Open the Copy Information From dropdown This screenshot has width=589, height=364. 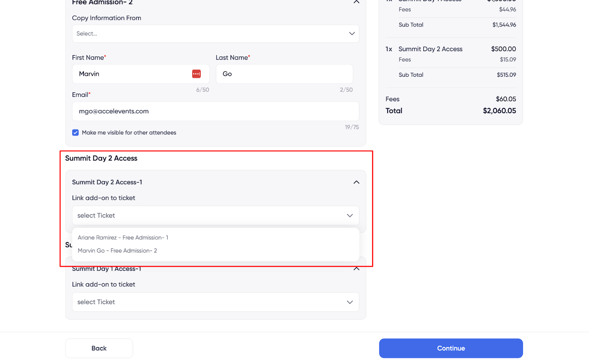pos(215,33)
